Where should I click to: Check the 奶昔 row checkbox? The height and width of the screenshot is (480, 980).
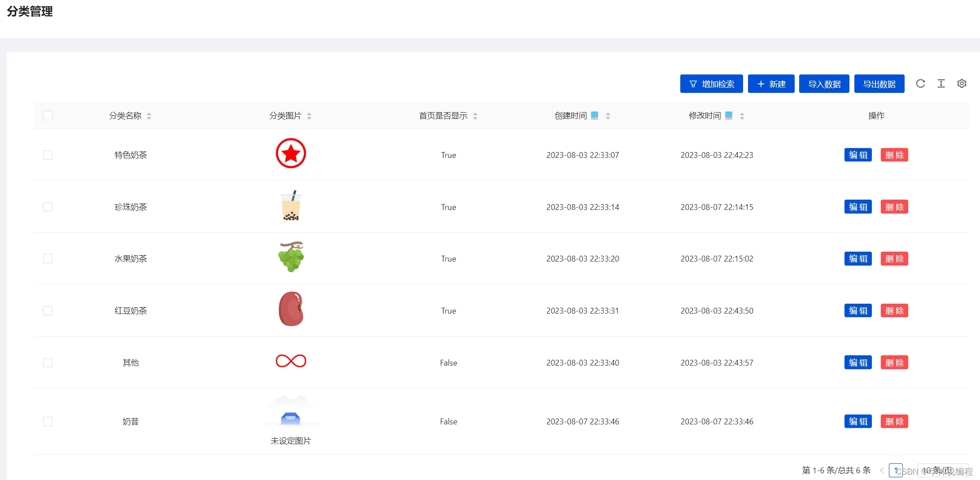[x=48, y=421]
